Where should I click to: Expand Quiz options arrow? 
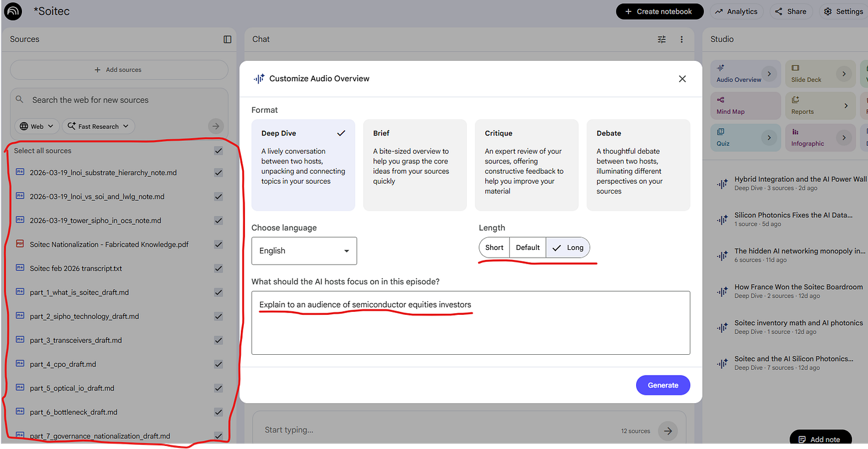click(770, 138)
